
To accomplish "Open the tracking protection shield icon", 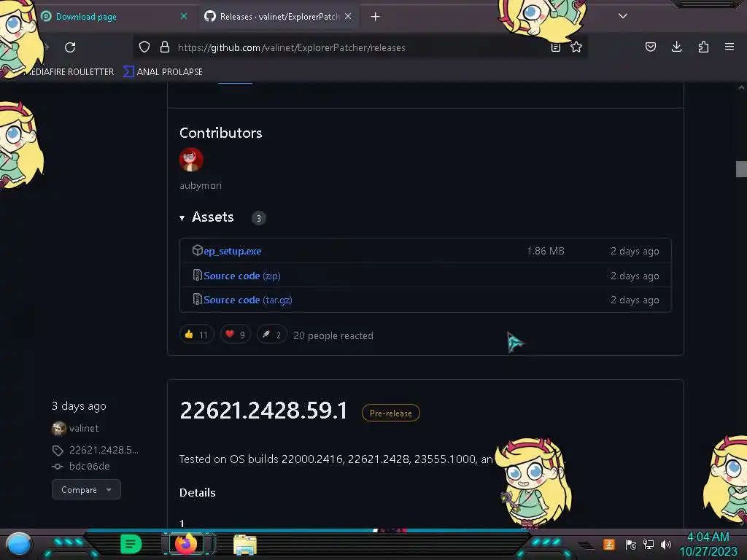I will click(x=144, y=47).
